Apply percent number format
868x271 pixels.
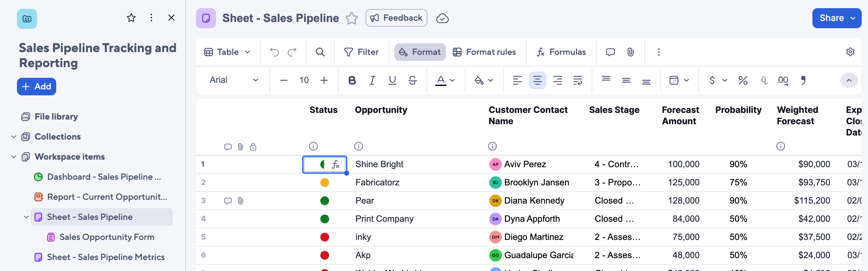click(743, 80)
